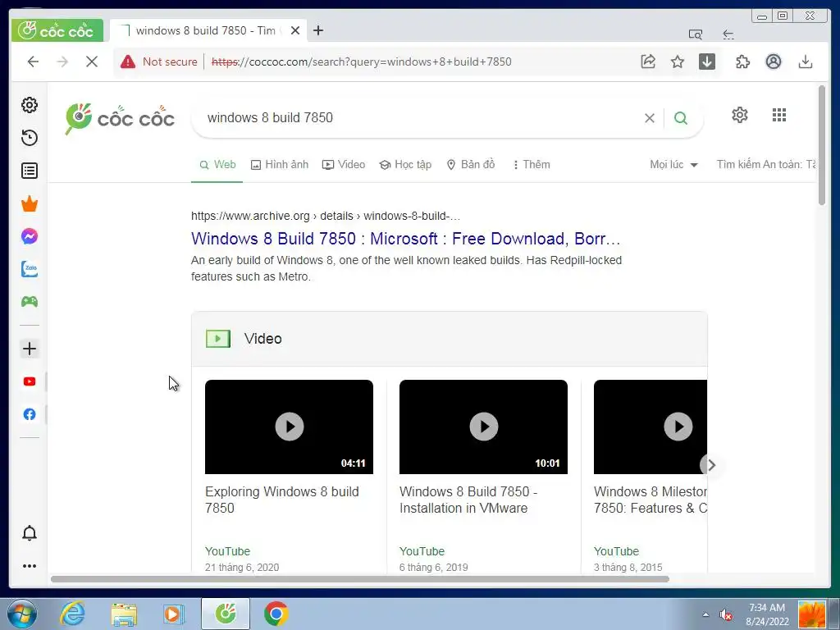
Task: Click the search query input field
Action: coord(418,118)
